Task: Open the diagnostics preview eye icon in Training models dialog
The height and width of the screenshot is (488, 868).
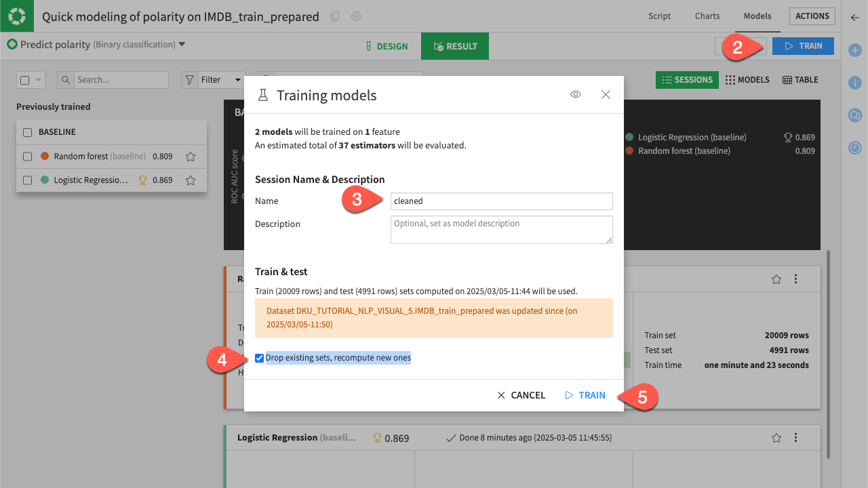Action: click(x=575, y=94)
